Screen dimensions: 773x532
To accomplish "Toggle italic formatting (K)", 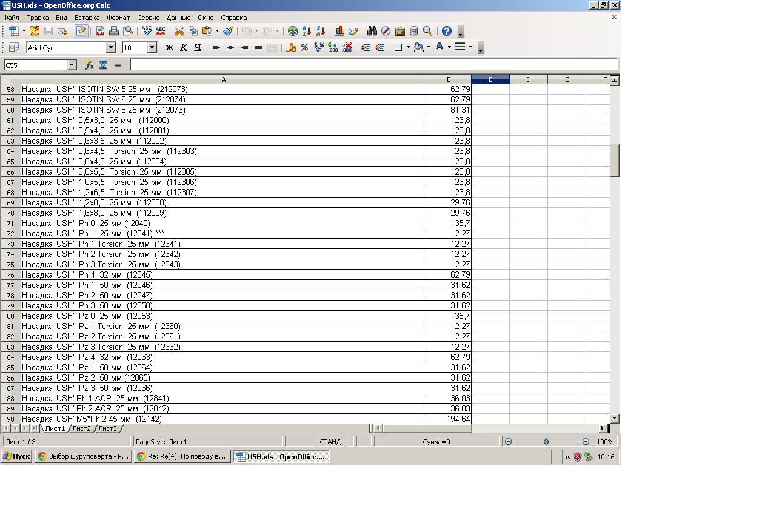I will point(184,47).
